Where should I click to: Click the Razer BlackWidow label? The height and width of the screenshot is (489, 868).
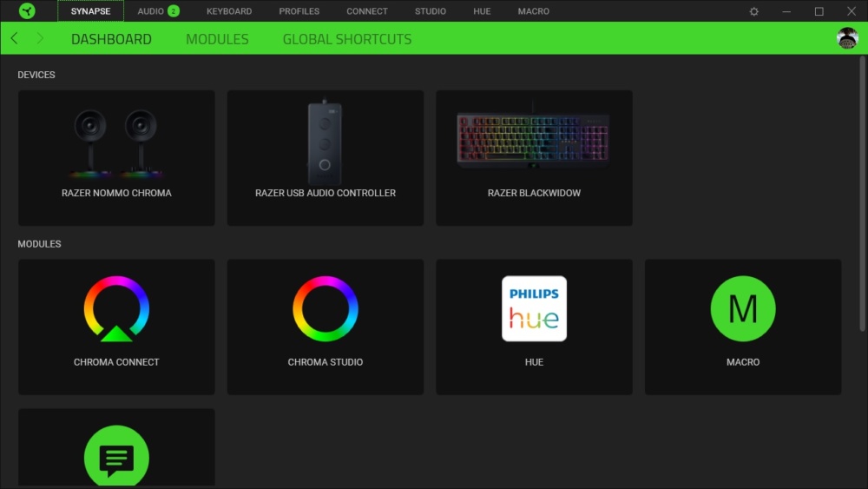pyautogui.click(x=534, y=193)
